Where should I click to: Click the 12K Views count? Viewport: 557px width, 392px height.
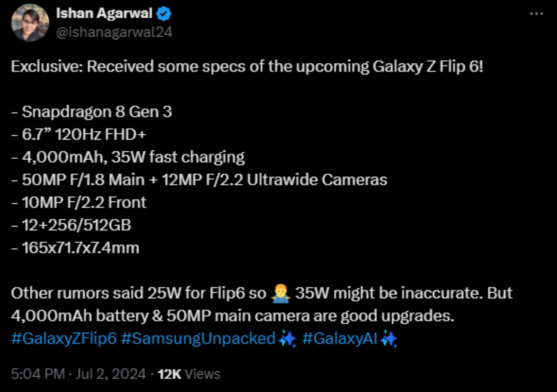(x=189, y=374)
